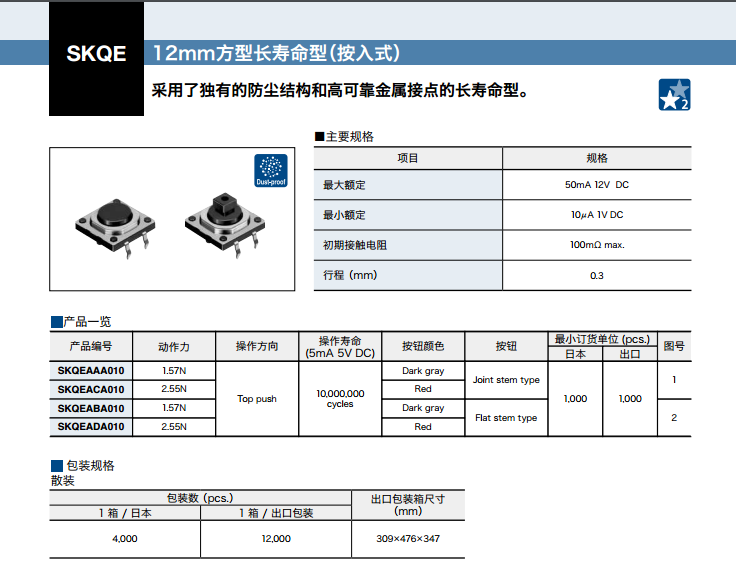
Task: Click the 1.57N value in SKQEAAA010 row
Action: click(x=174, y=370)
